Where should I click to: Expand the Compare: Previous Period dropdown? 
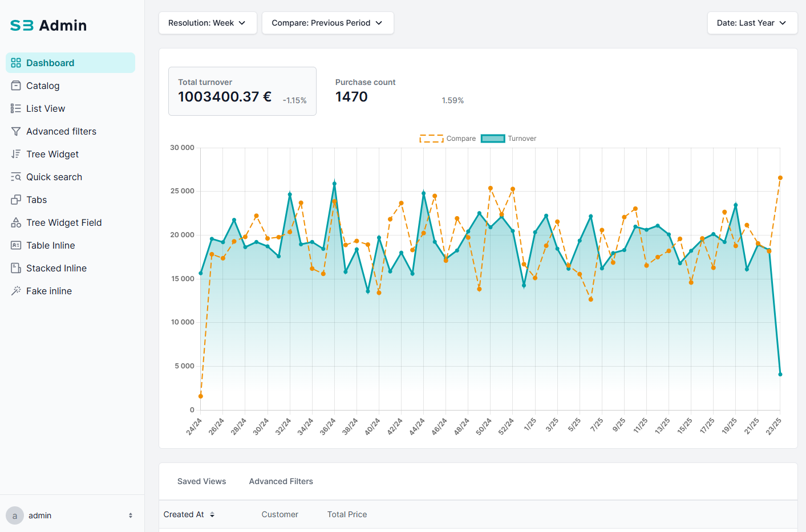[327, 23]
